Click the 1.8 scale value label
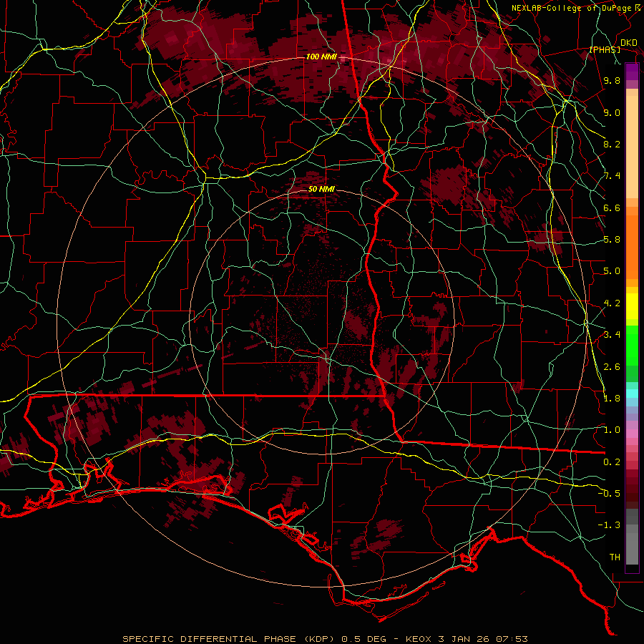This screenshot has height=644, width=644. pyautogui.click(x=612, y=399)
